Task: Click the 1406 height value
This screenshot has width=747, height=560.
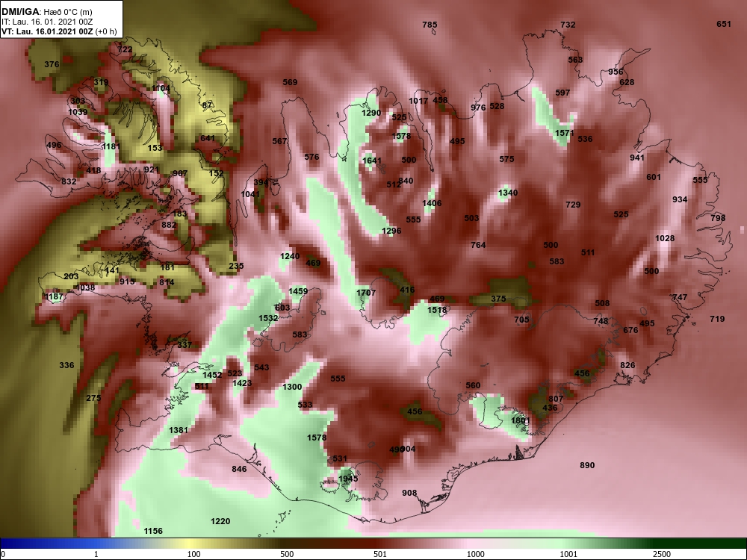Action: (432, 203)
